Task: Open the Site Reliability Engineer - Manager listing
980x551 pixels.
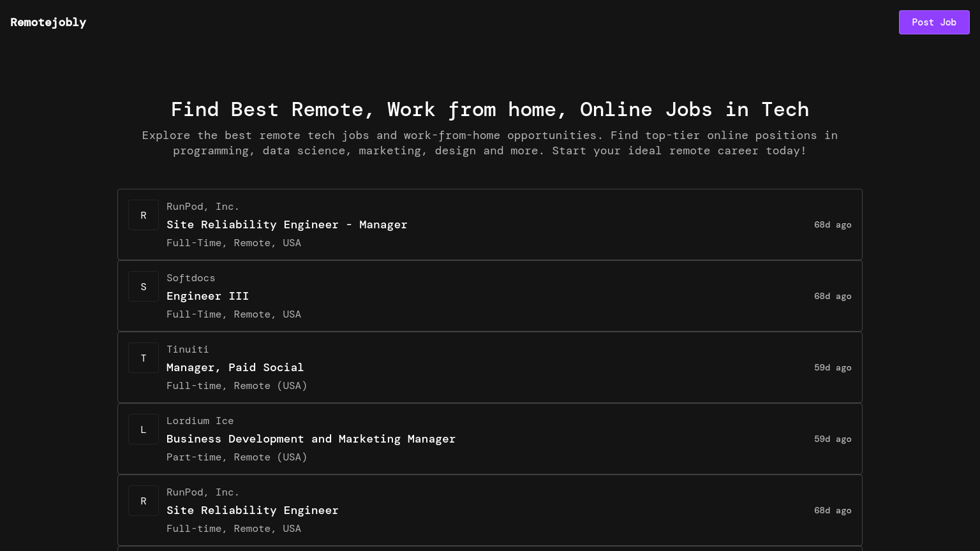Action: pyautogui.click(x=287, y=224)
